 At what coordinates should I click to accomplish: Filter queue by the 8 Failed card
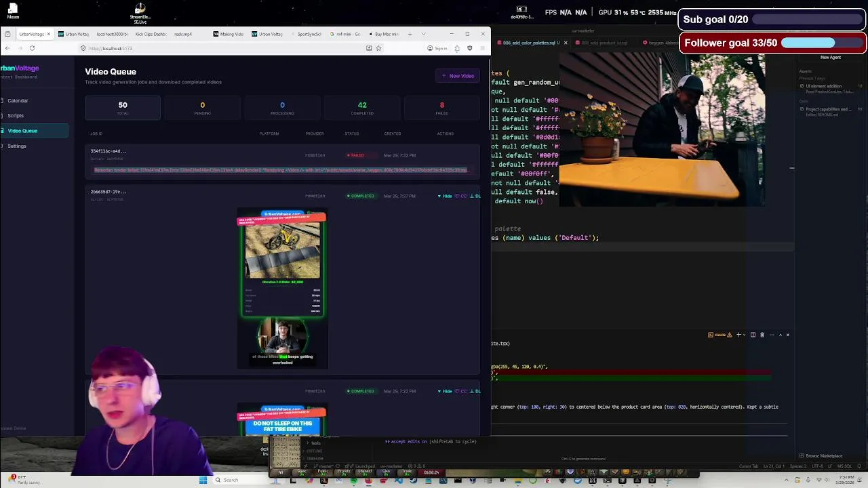pyautogui.click(x=442, y=108)
